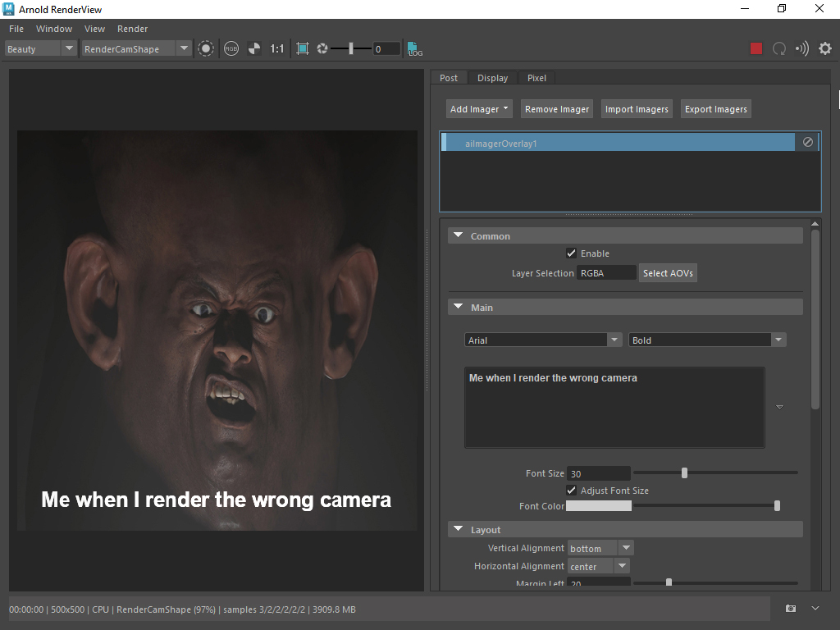Toggle the Adjust Font Size checkbox
840x630 pixels.
572,491
